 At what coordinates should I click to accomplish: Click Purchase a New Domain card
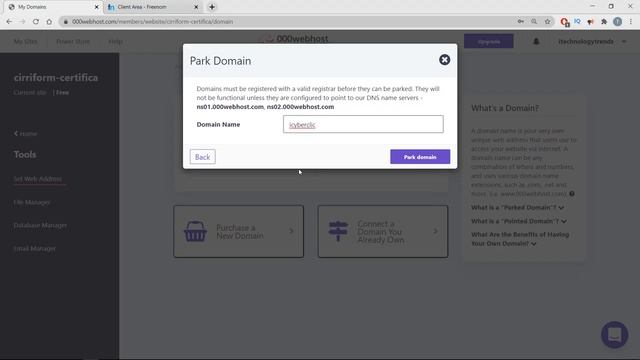(238, 231)
